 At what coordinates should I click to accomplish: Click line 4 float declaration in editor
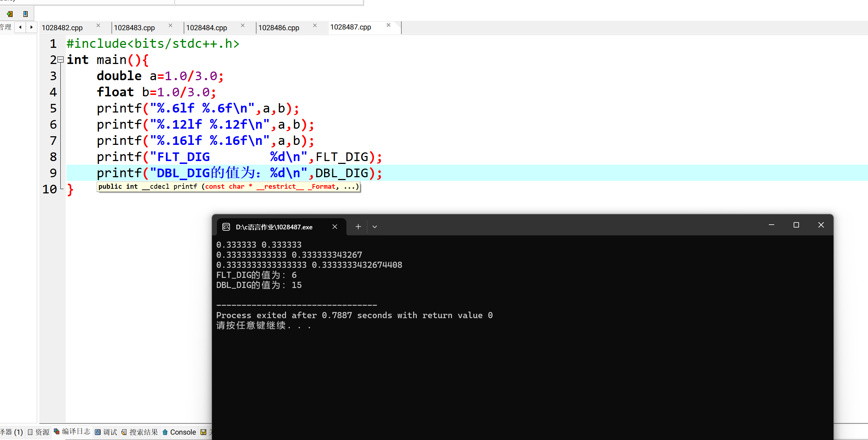(156, 92)
